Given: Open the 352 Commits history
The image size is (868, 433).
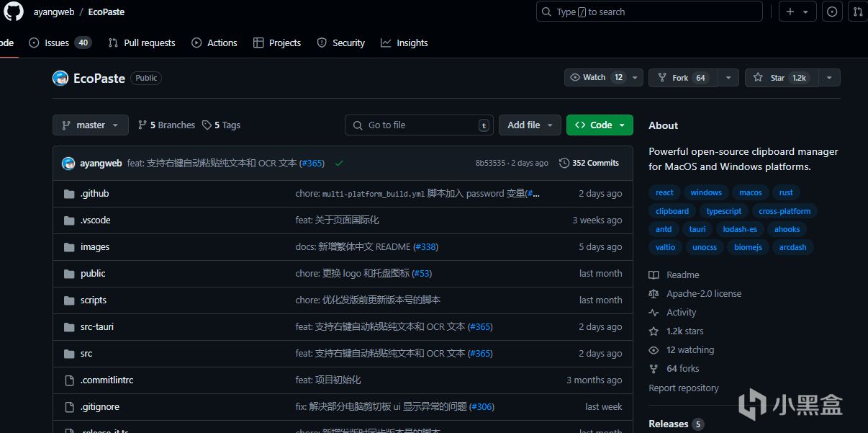Looking at the screenshot, I should [589, 164].
